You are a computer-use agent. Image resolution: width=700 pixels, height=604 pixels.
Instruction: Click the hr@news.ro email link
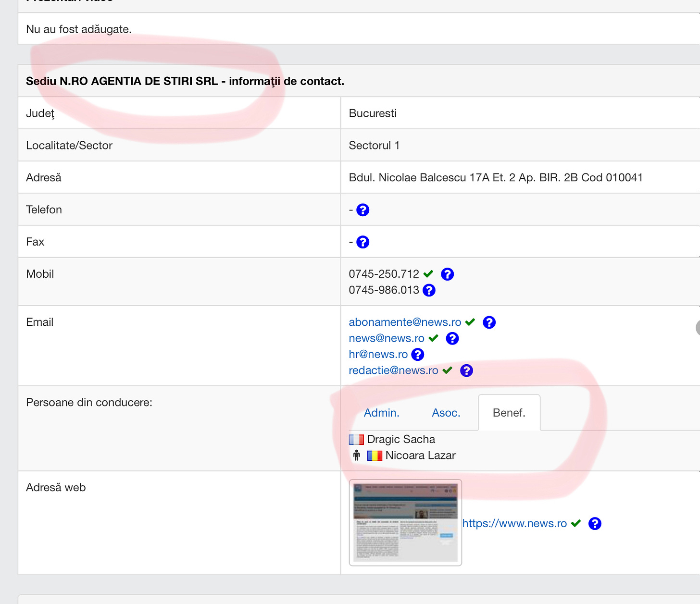[378, 355]
